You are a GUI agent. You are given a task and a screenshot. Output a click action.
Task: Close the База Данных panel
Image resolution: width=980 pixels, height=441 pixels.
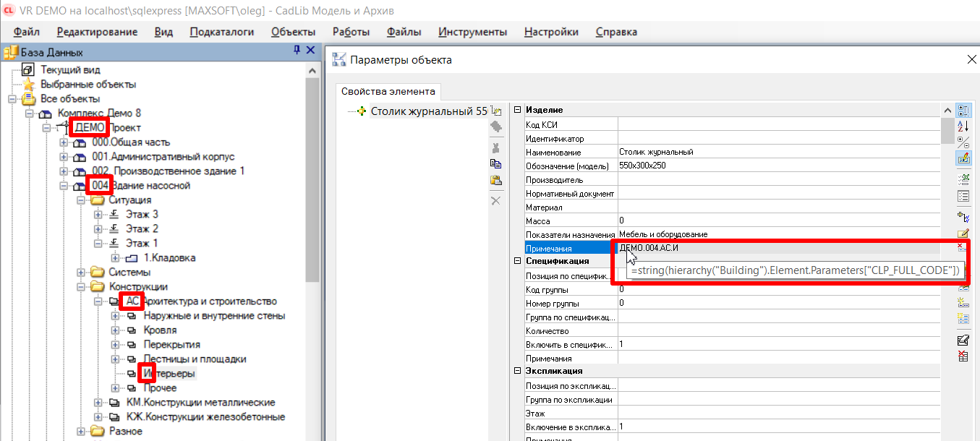click(311, 51)
